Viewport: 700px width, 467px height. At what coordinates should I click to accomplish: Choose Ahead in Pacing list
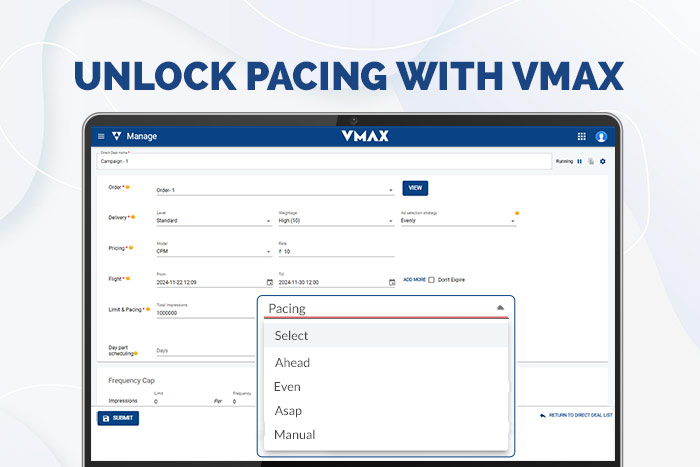(x=386, y=363)
